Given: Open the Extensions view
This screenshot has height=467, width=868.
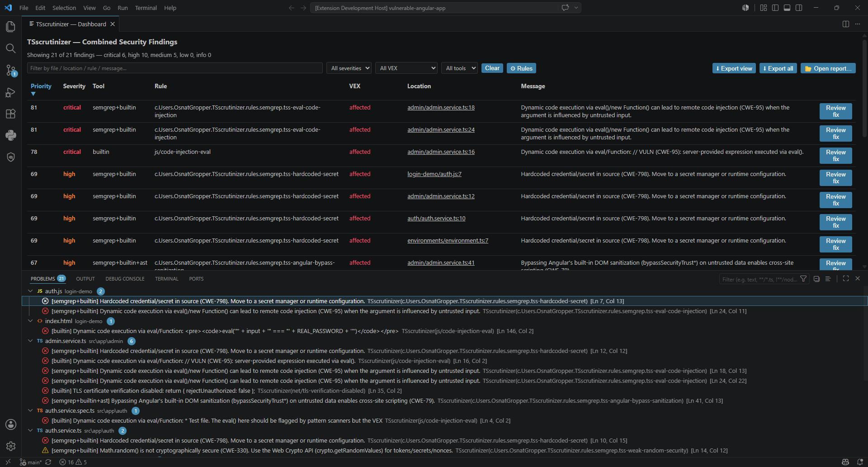Looking at the screenshot, I should pos(11,114).
